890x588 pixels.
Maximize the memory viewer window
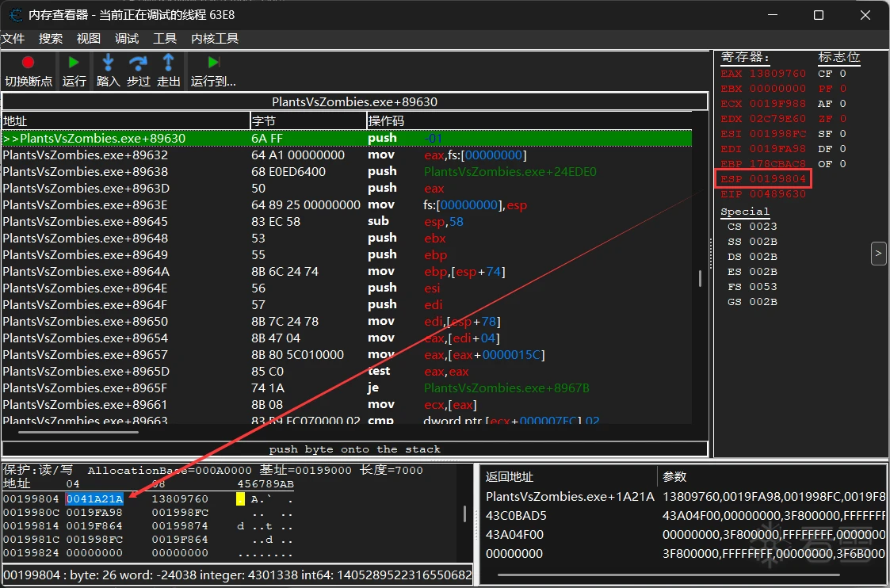coord(819,15)
